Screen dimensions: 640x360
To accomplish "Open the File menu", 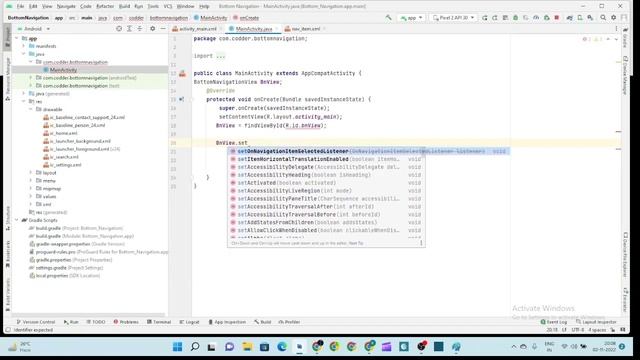I will point(20,6).
